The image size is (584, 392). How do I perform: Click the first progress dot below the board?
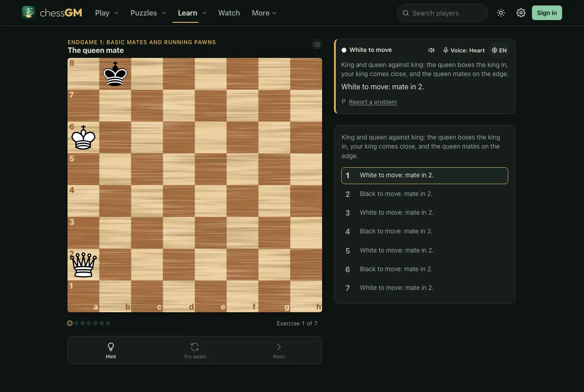pos(70,323)
